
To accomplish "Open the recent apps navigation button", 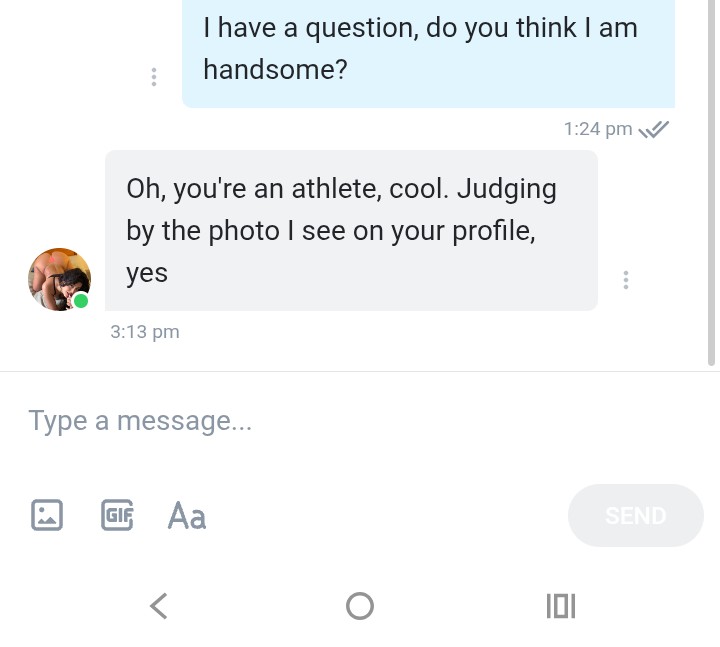I will [x=561, y=605].
